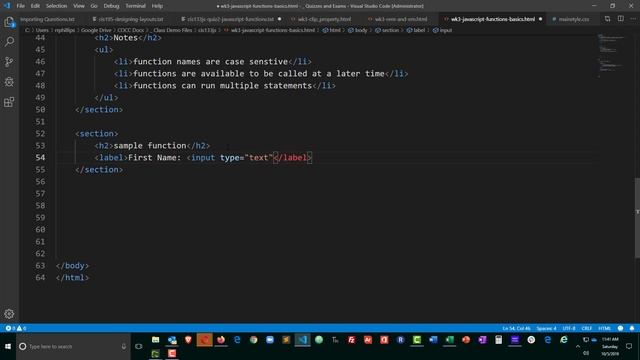This screenshot has width=640, height=360.
Task: Show hidden system tray icons chevron
Action: tap(578, 347)
